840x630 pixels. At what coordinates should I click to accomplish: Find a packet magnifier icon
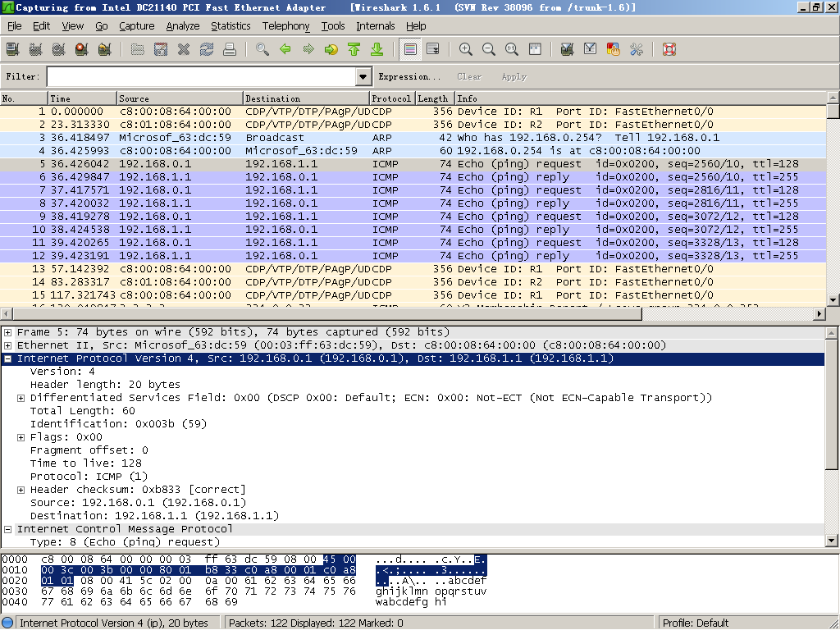tap(262, 50)
